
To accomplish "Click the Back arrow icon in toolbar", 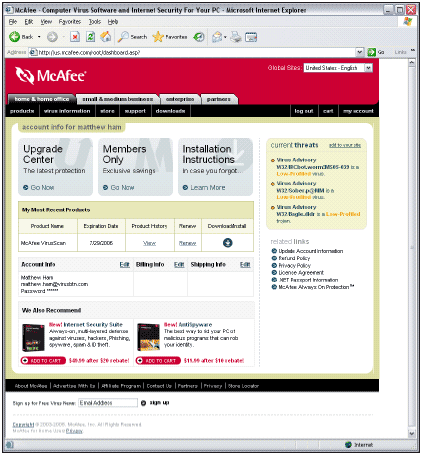I will (14, 37).
